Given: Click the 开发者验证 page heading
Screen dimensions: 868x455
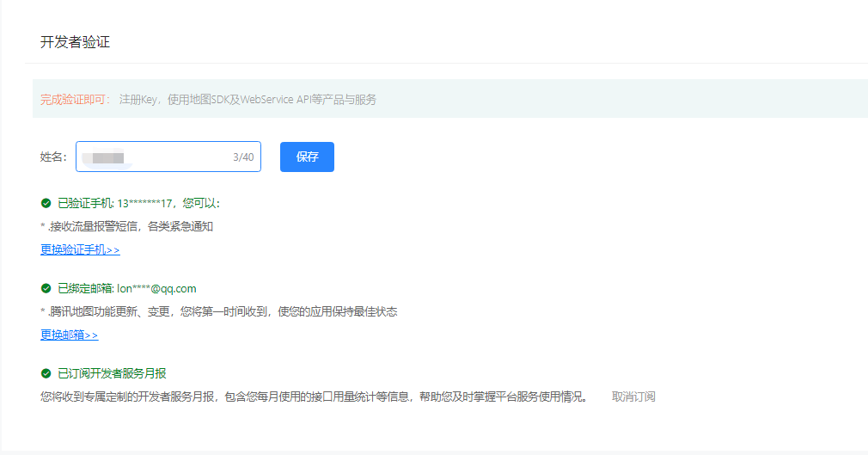Looking at the screenshot, I should [76, 42].
